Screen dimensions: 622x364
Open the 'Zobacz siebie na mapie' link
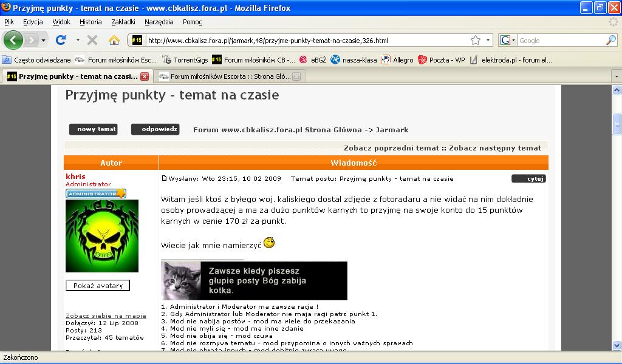[x=106, y=315]
